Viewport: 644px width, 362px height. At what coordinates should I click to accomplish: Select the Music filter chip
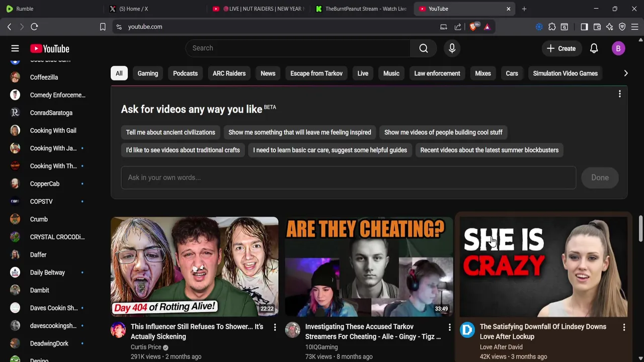pos(391,73)
